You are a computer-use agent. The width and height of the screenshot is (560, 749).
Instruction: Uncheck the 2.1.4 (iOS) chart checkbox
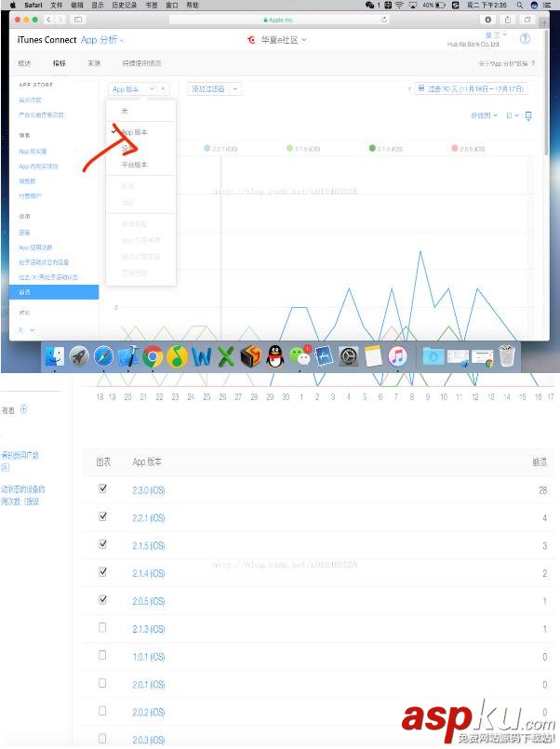click(x=102, y=571)
